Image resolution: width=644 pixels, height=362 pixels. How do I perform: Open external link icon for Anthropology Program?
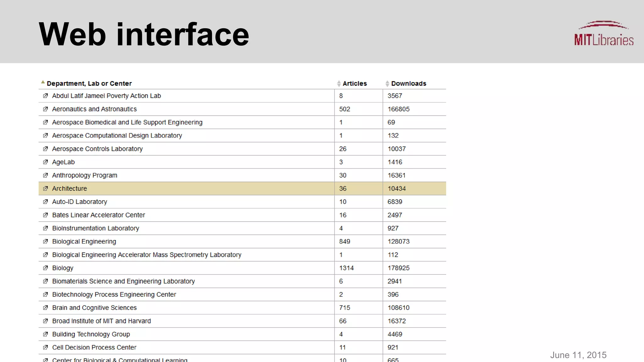(46, 175)
